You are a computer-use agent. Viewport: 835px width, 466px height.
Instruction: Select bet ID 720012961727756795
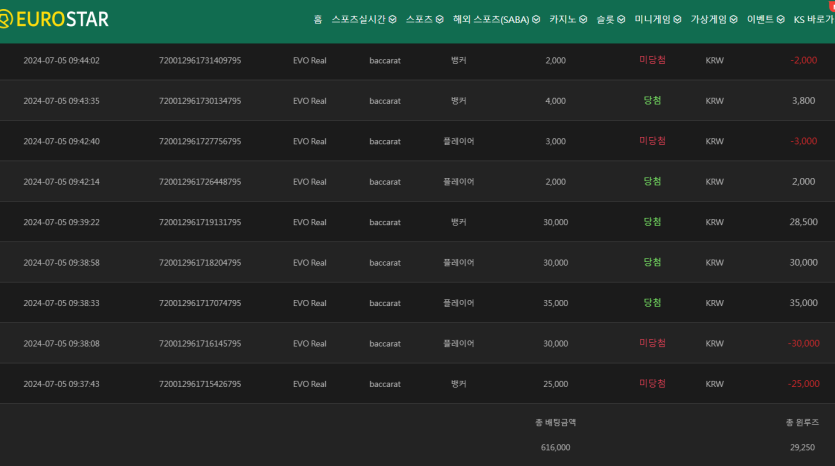pos(200,142)
